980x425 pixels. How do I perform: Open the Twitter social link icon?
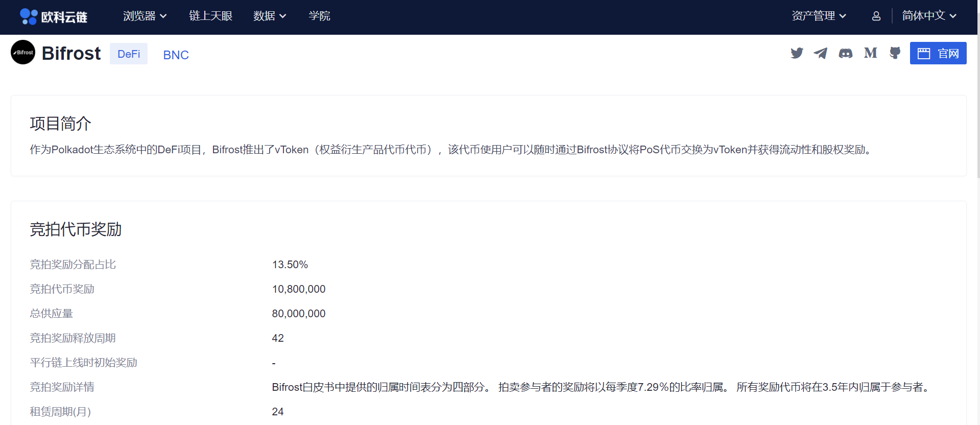pyautogui.click(x=797, y=53)
